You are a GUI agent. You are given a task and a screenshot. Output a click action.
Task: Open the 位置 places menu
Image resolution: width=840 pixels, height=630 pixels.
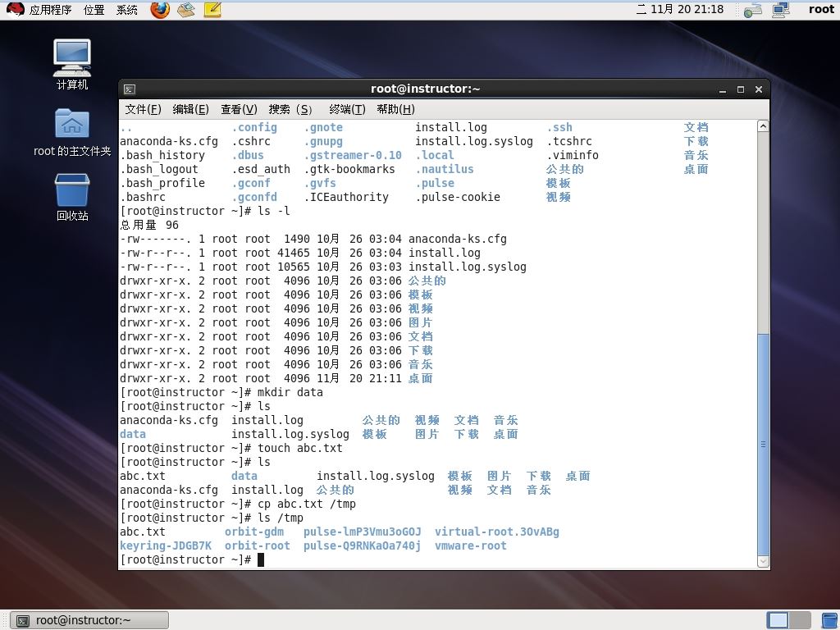(94, 10)
